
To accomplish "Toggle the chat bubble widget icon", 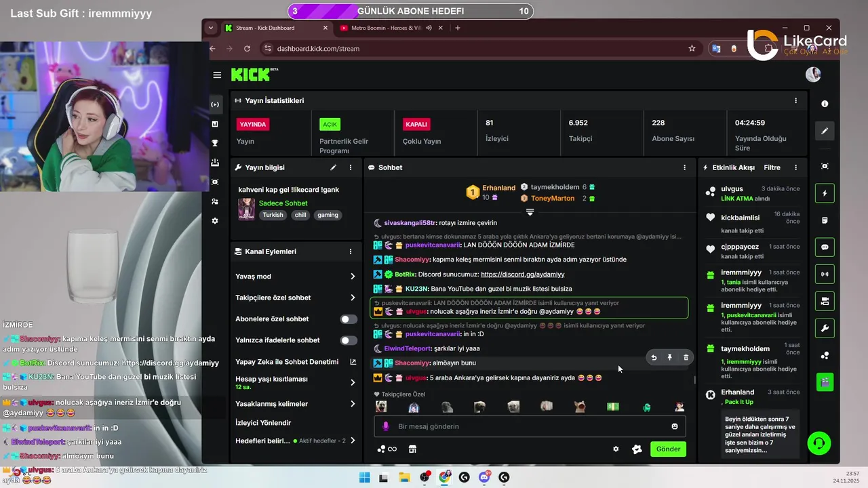I will tap(825, 247).
